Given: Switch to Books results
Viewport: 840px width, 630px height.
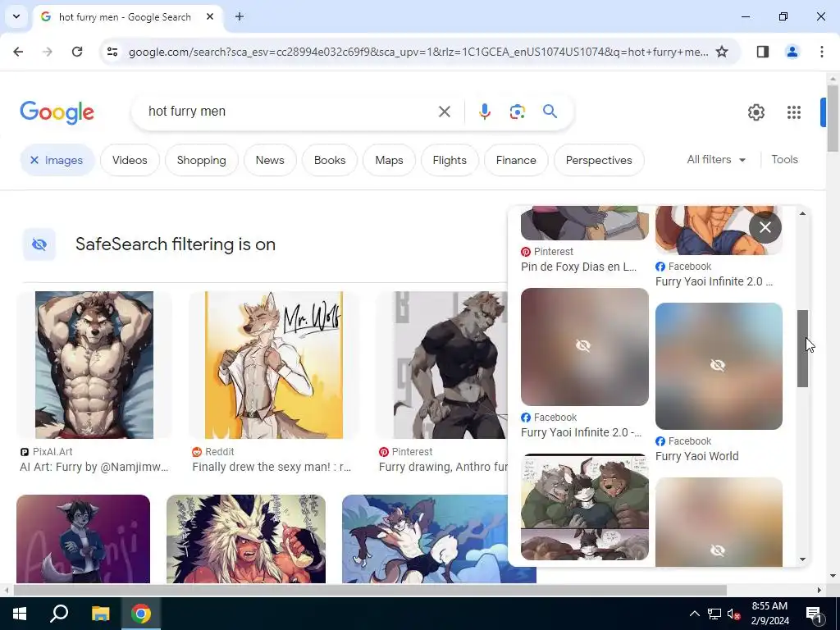Looking at the screenshot, I should pyautogui.click(x=330, y=160).
